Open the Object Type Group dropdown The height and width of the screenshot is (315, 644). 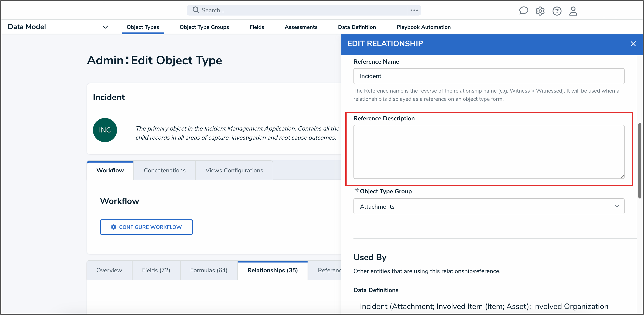coord(489,206)
